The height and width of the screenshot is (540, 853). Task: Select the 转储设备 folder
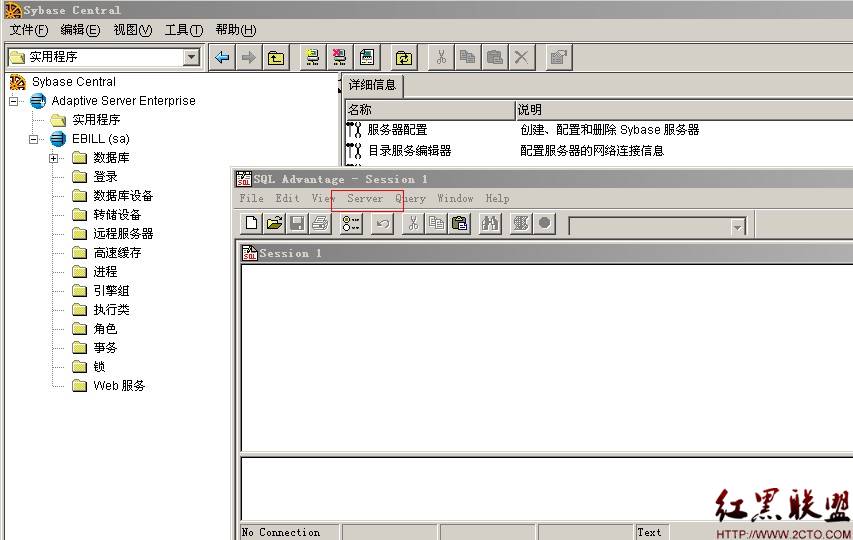tap(117, 215)
